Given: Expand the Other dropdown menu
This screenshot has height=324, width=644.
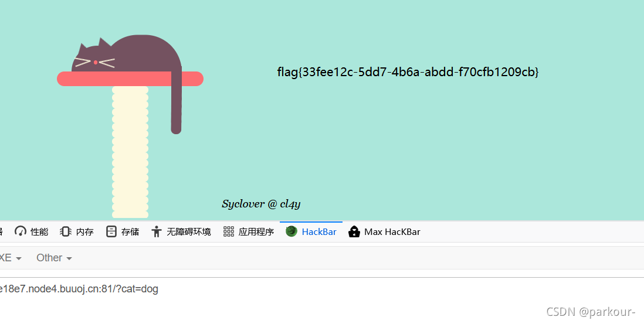Looking at the screenshot, I should pos(54,258).
